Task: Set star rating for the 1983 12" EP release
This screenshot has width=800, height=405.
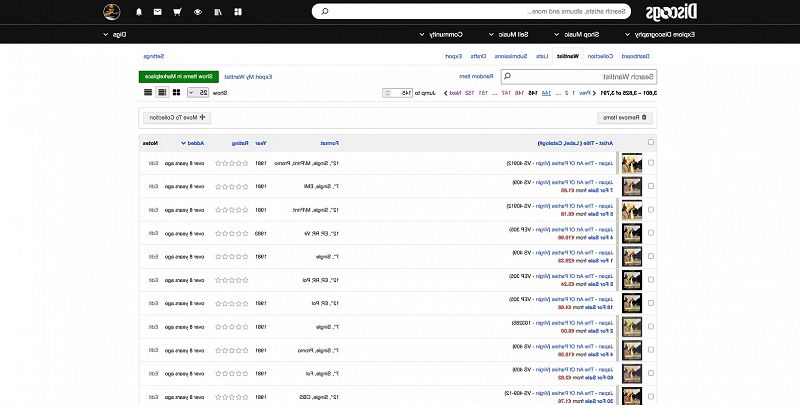Action: click(232, 234)
